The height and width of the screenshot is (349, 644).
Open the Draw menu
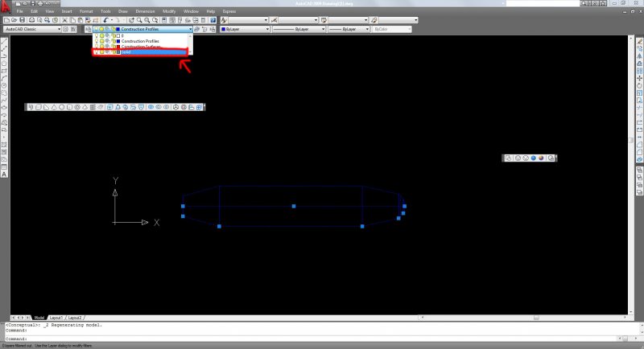tap(123, 11)
